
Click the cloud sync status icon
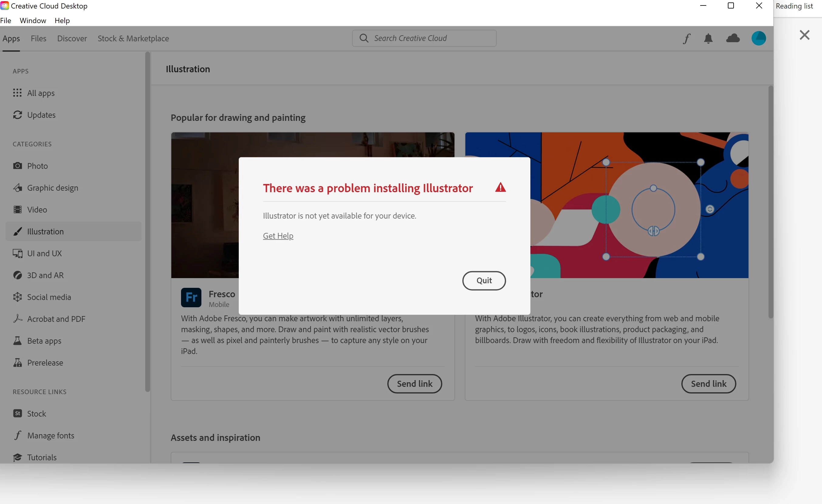733,38
